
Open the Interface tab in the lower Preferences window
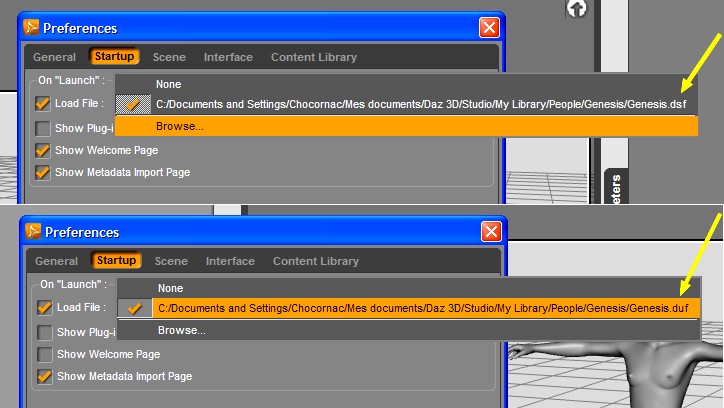[x=230, y=261]
